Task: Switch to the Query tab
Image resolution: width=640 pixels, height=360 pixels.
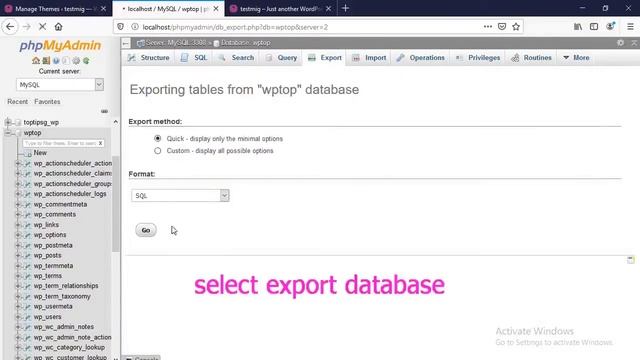Action: coord(282,58)
